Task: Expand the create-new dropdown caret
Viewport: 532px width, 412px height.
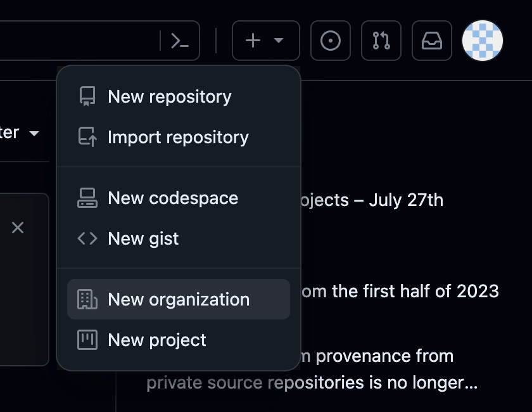Action: click(x=279, y=41)
